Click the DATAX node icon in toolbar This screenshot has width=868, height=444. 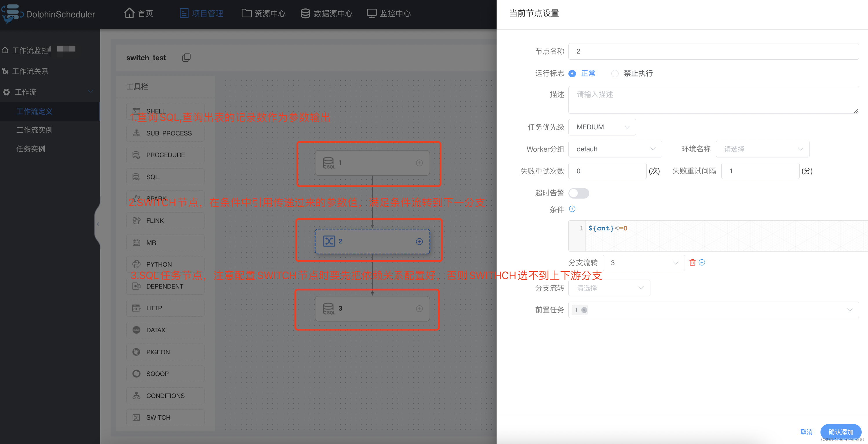135,330
